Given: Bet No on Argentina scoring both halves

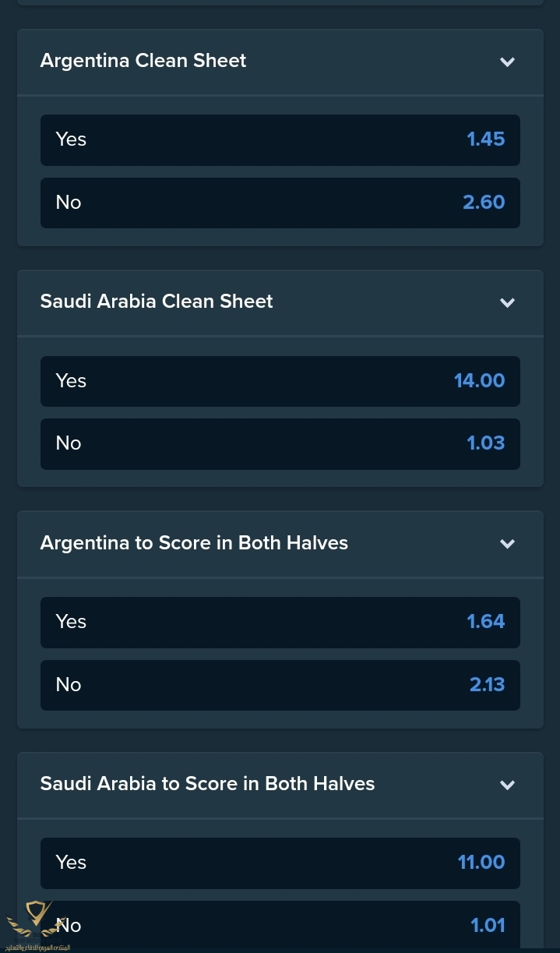Looking at the screenshot, I should pos(280,685).
